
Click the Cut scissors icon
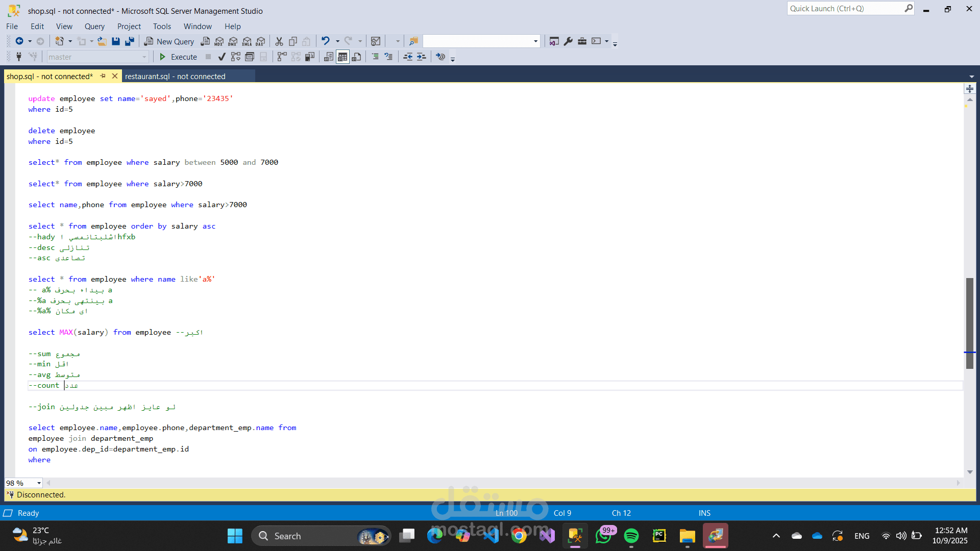click(279, 41)
